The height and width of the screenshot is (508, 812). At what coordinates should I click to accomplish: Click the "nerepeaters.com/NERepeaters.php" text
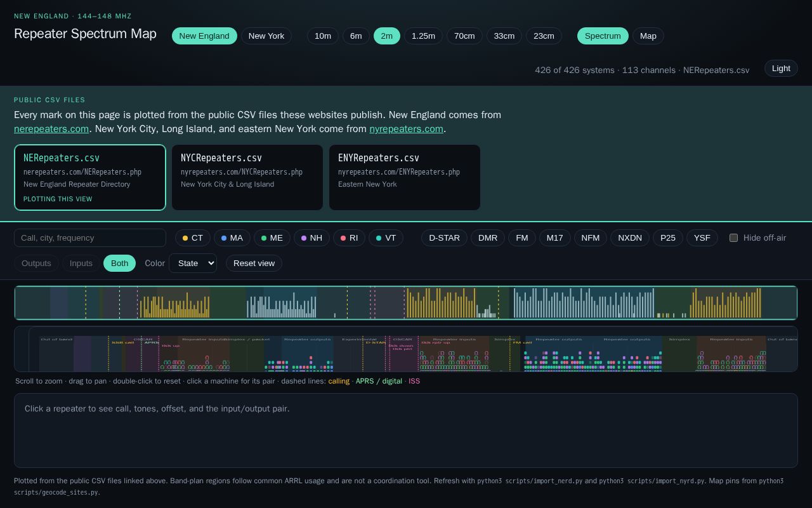(x=82, y=172)
